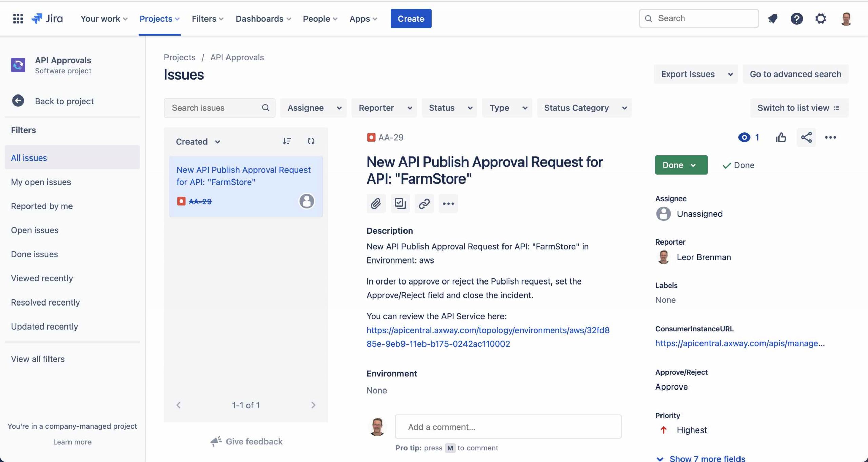This screenshot has height=462, width=868.
Task: Open the Your work dropdown
Action: [x=104, y=19]
